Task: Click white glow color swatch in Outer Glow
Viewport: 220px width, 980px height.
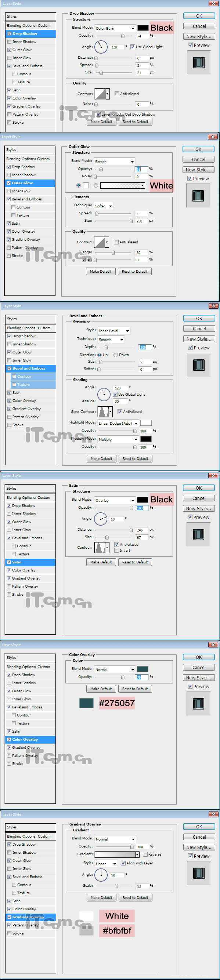Action: point(86,185)
